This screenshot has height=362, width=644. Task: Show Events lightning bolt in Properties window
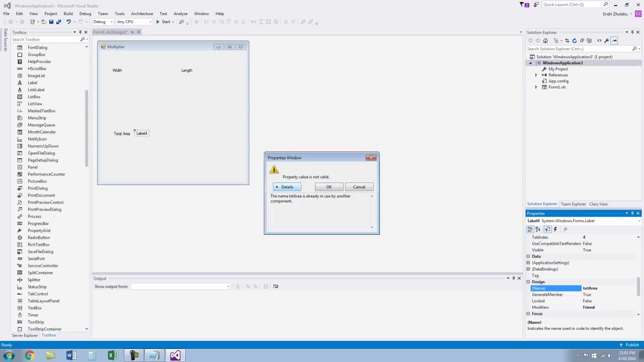click(555, 229)
